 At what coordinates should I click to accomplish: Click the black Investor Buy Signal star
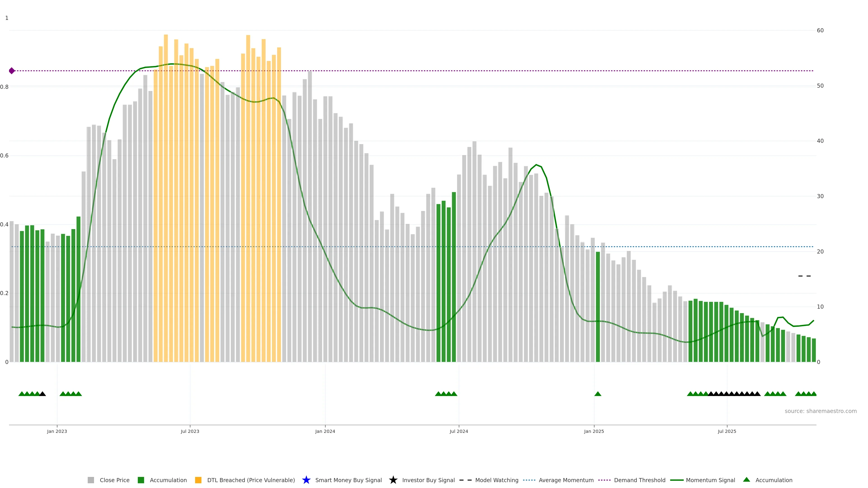coord(393,480)
